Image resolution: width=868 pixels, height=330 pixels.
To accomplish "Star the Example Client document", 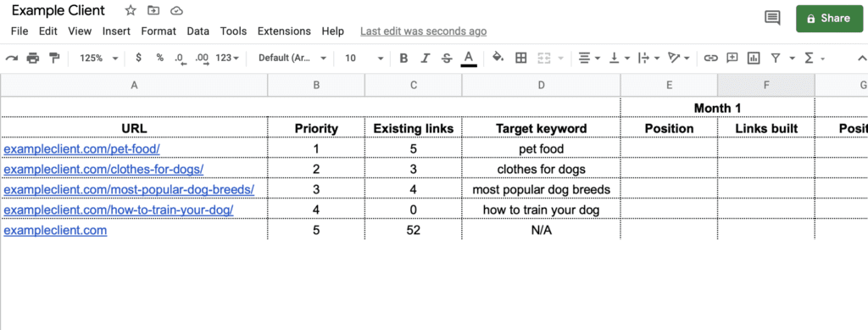I will [130, 11].
